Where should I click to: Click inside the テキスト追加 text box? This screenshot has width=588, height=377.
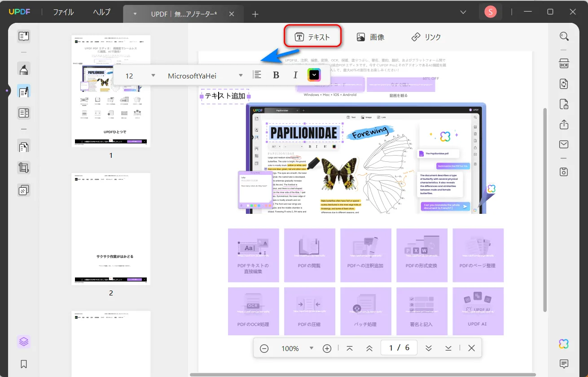pyautogui.click(x=225, y=96)
